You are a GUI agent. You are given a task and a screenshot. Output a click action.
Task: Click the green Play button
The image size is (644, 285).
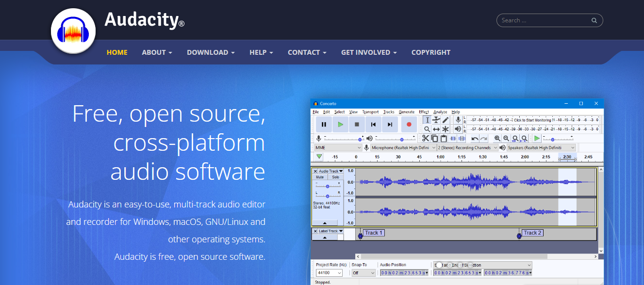(x=340, y=125)
